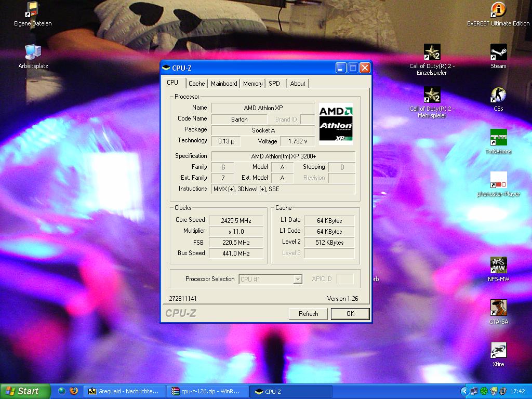Click the CPU-Z taskbar button
Image resolution: width=532 pixels, height=399 pixels.
pyautogui.click(x=290, y=391)
